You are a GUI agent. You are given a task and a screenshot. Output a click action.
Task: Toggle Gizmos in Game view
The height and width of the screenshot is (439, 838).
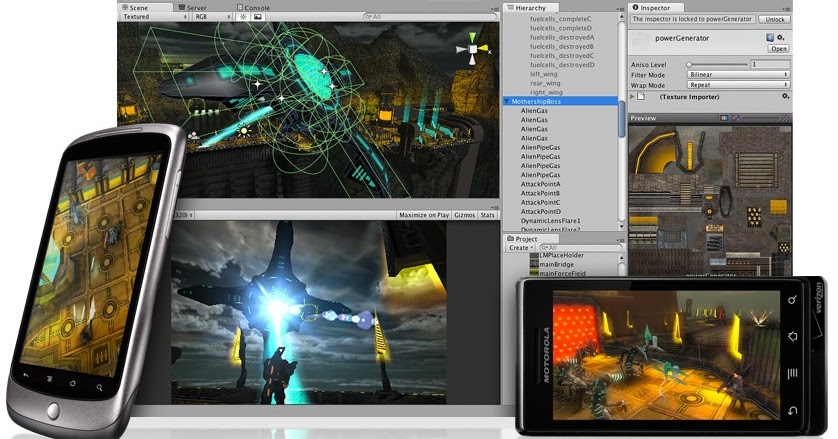[464, 215]
